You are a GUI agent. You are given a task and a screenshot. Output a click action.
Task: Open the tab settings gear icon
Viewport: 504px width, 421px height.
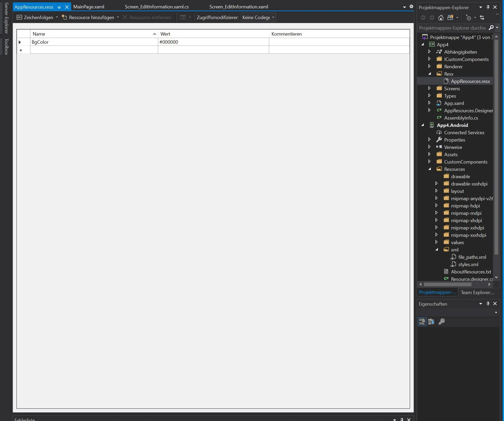coord(411,7)
